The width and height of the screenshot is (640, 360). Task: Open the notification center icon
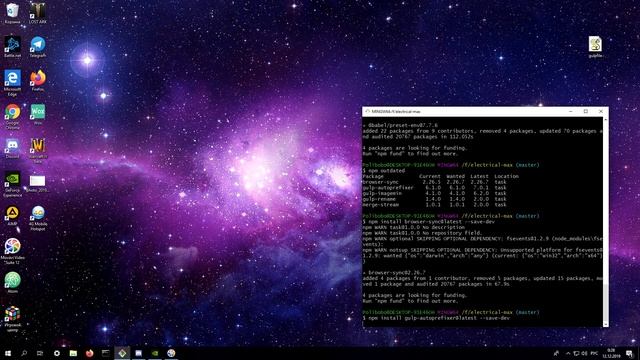(629, 353)
